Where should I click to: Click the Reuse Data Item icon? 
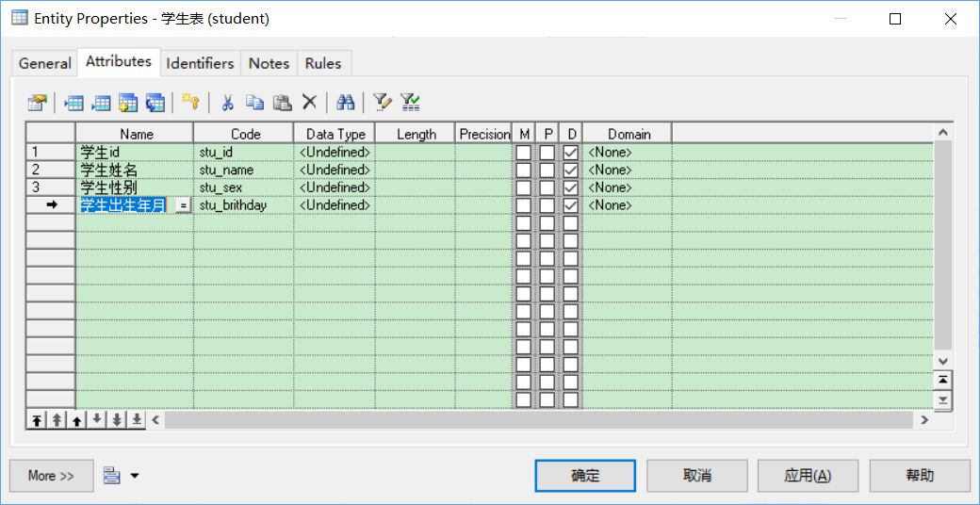coord(155,103)
